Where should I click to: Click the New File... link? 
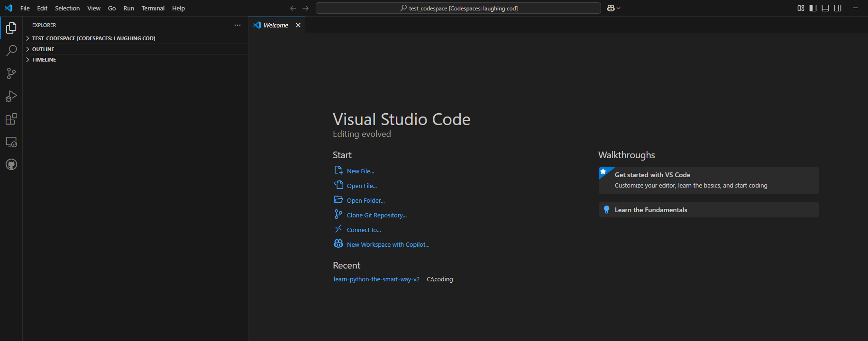[x=360, y=171]
